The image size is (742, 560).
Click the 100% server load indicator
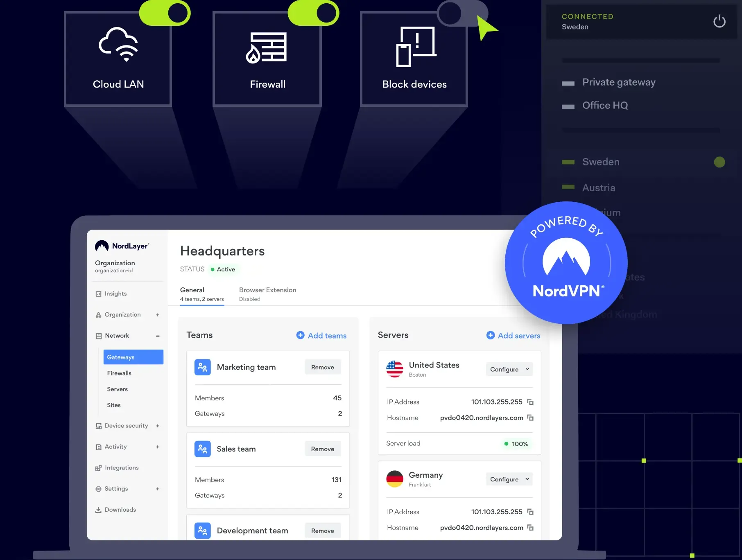point(516,444)
